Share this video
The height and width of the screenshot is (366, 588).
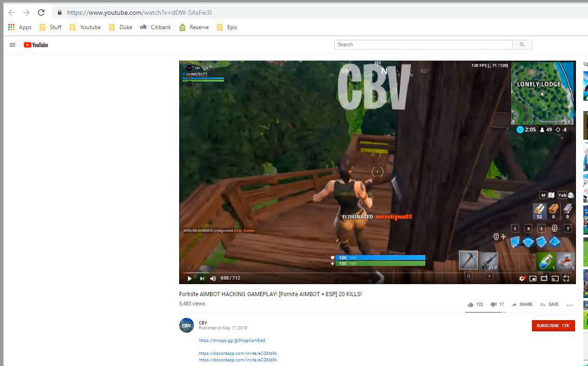[522, 304]
